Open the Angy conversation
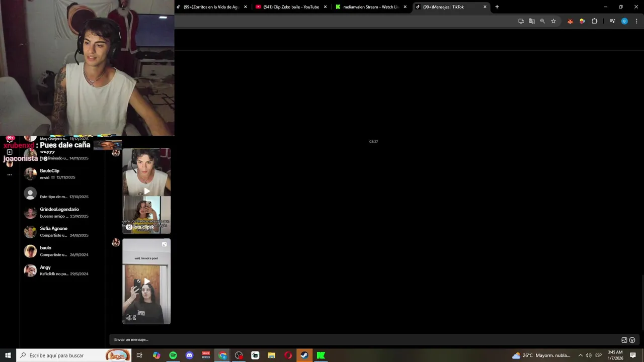 tap(63, 270)
